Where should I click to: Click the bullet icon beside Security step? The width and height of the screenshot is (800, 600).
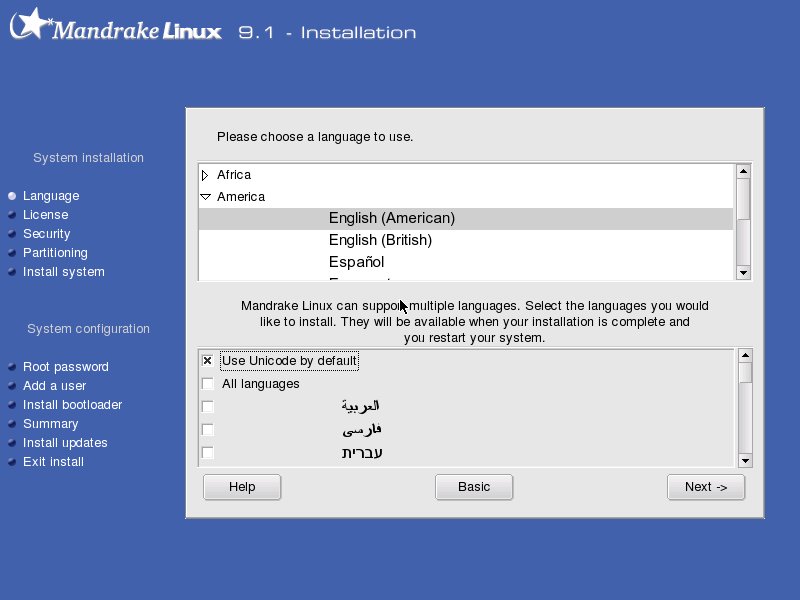(x=12, y=234)
